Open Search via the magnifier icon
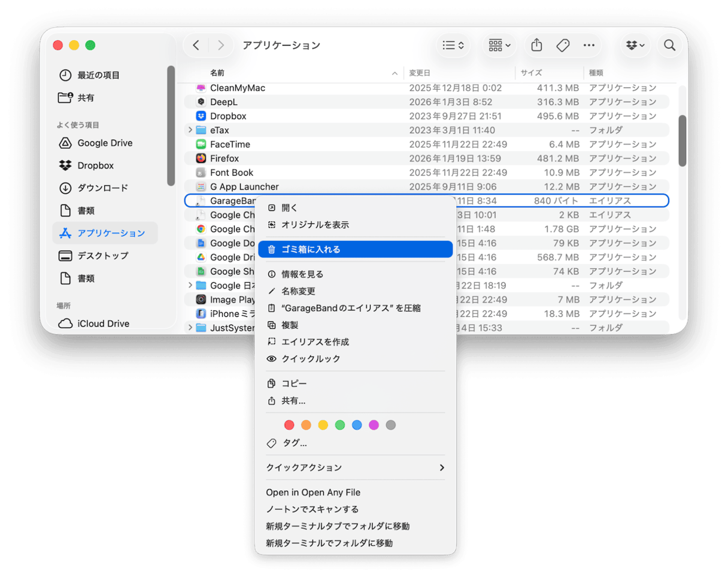Viewport: 728px width, 574px height. [669, 45]
